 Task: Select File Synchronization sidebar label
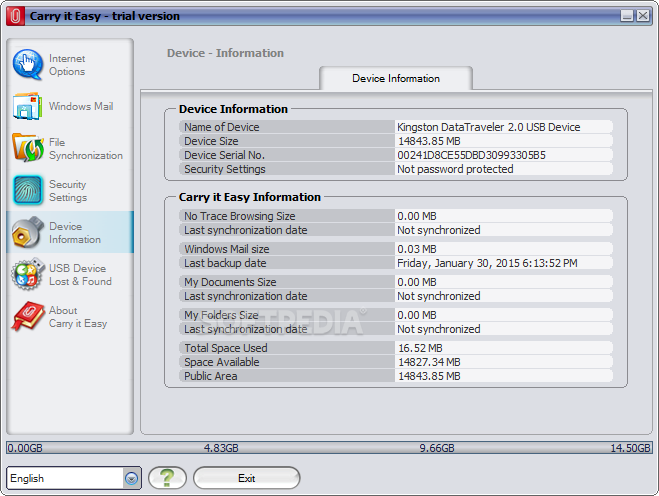(x=86, y=149)
